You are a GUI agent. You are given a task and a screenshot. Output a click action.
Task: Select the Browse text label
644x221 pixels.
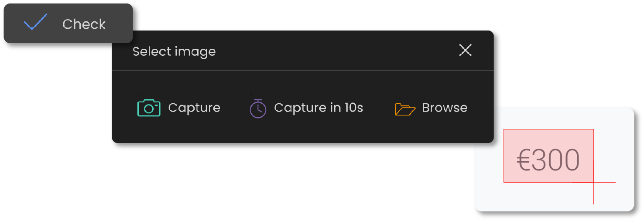[x=445, y=108]
